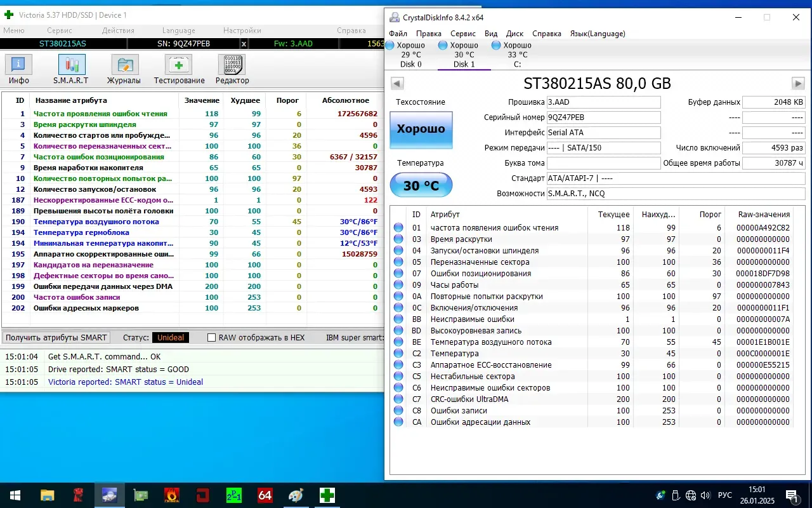
Task: Click the volume icon in system tray
Action: click(706, 495)
